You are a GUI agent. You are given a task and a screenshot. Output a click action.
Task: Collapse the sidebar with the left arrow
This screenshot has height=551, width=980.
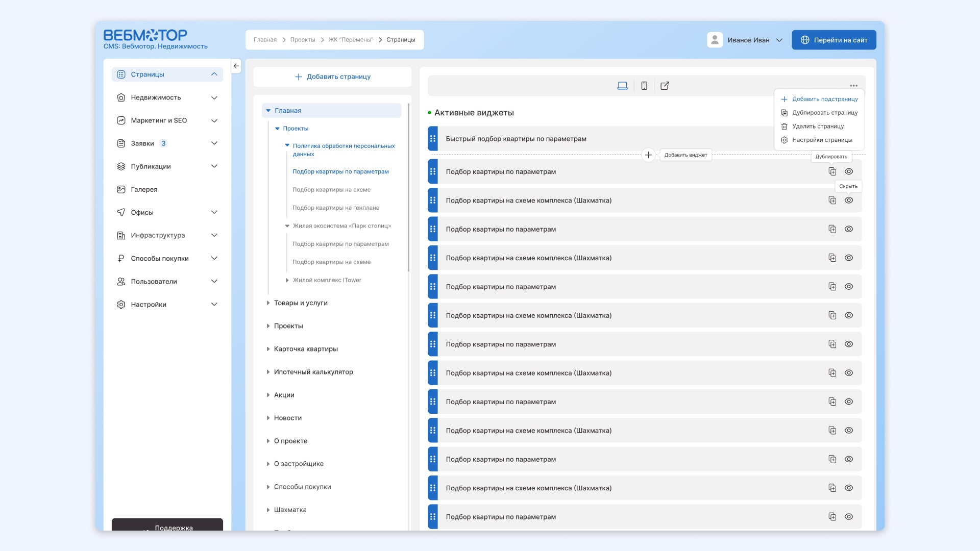(x=236, y=66)
